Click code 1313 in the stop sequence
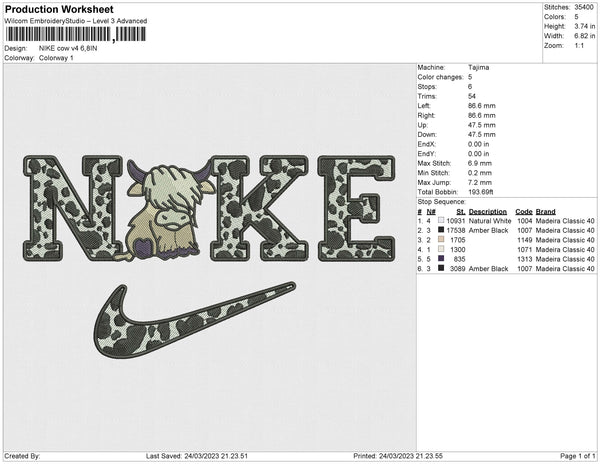 [525, 259]
